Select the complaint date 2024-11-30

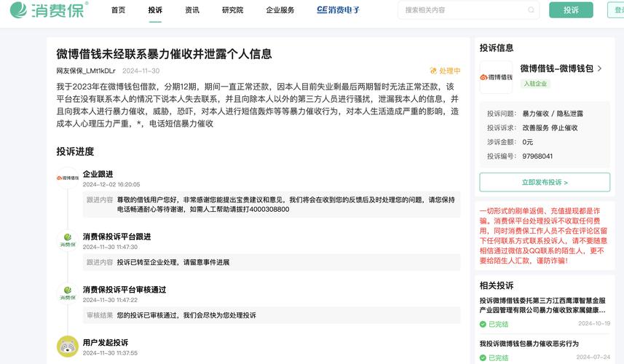(141, 71)
